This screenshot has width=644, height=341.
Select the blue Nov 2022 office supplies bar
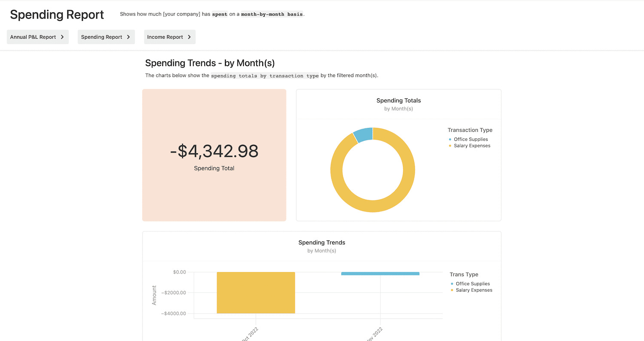coord(380,274)
